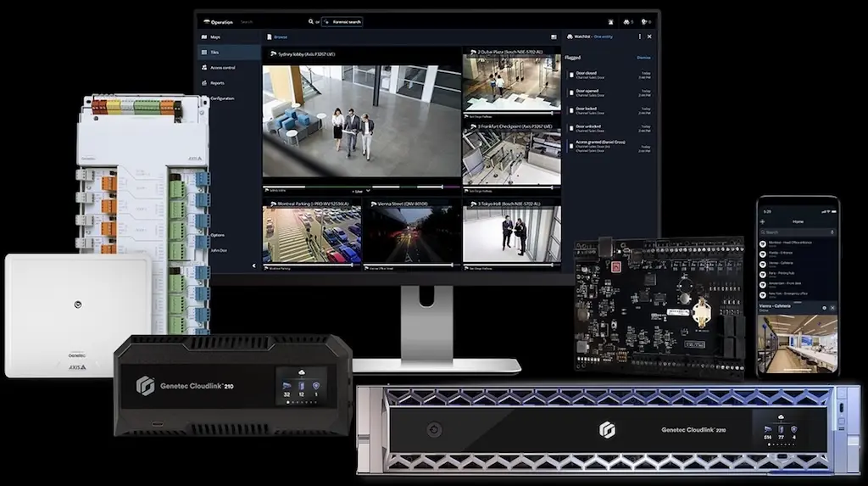Select the Dubai Plaza camera tile

pos(511,83)
